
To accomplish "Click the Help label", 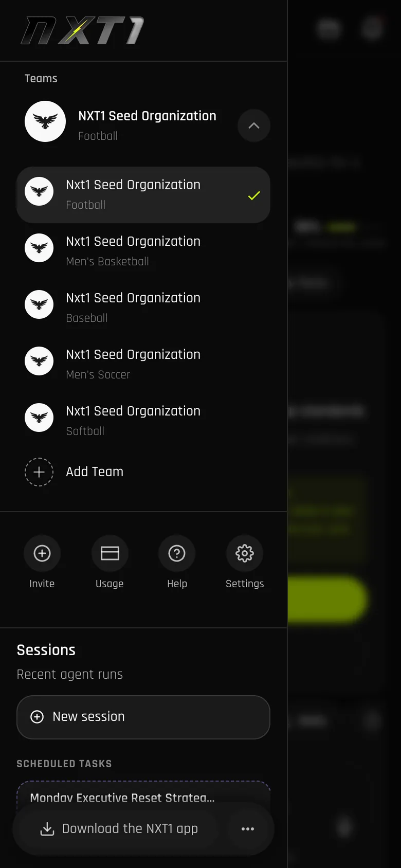I will pyautogui.click(x=177, y=584).
